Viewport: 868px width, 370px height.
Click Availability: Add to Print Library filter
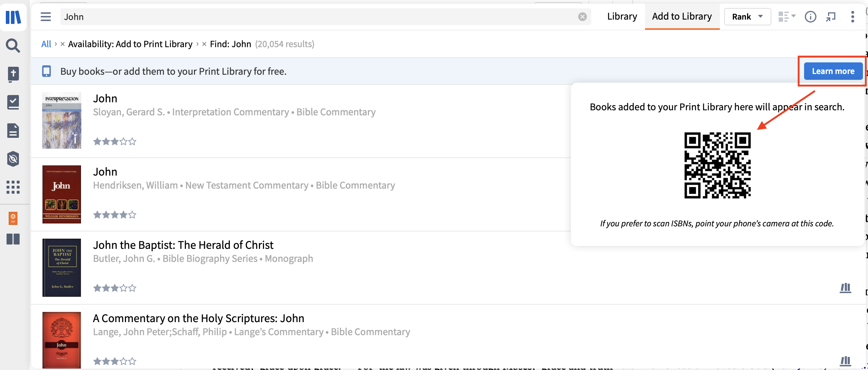point(130,44)
